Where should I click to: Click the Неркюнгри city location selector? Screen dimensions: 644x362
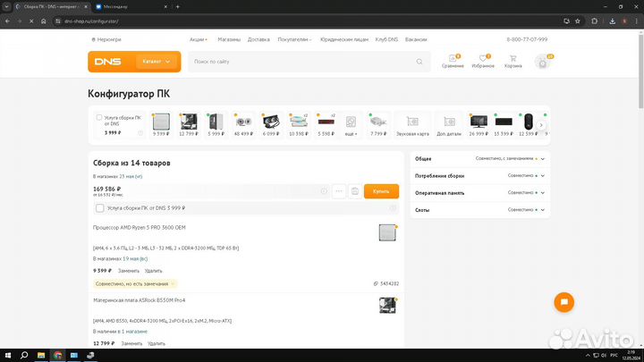(106, 40)
